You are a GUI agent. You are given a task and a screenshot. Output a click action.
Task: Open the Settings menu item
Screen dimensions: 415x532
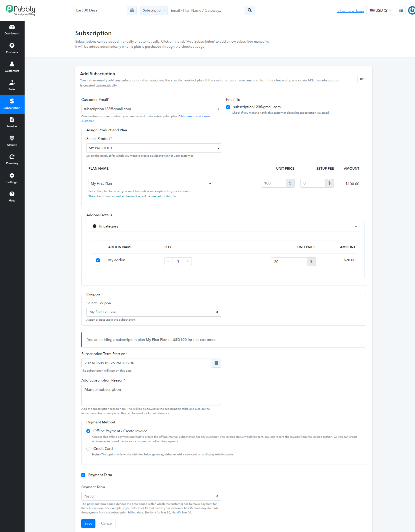pos(12,178)
